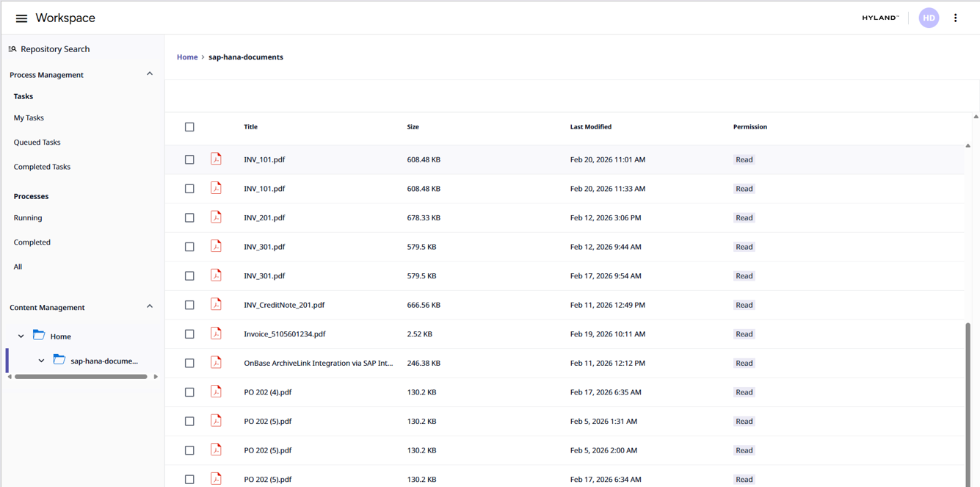Click the PDF icon for INV_CreditNote_201.pdf
This screenshot has width=980, height=487.
216,304
